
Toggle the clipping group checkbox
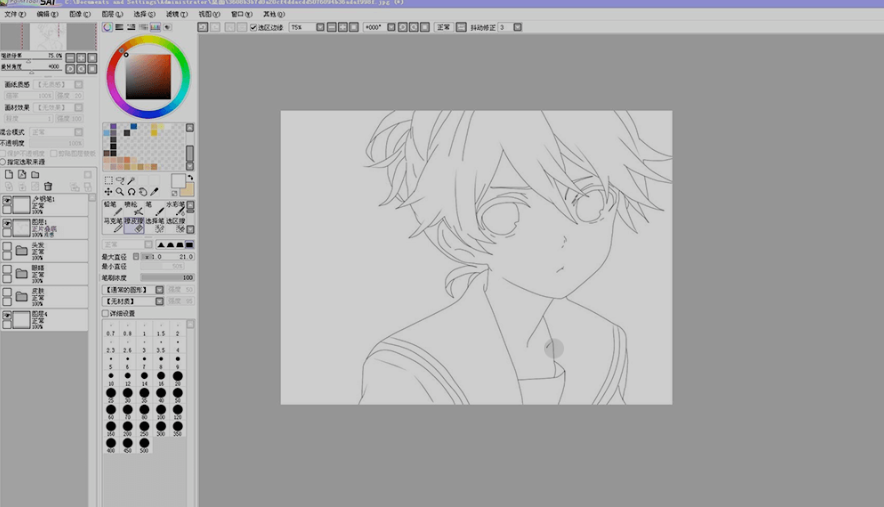54,153
